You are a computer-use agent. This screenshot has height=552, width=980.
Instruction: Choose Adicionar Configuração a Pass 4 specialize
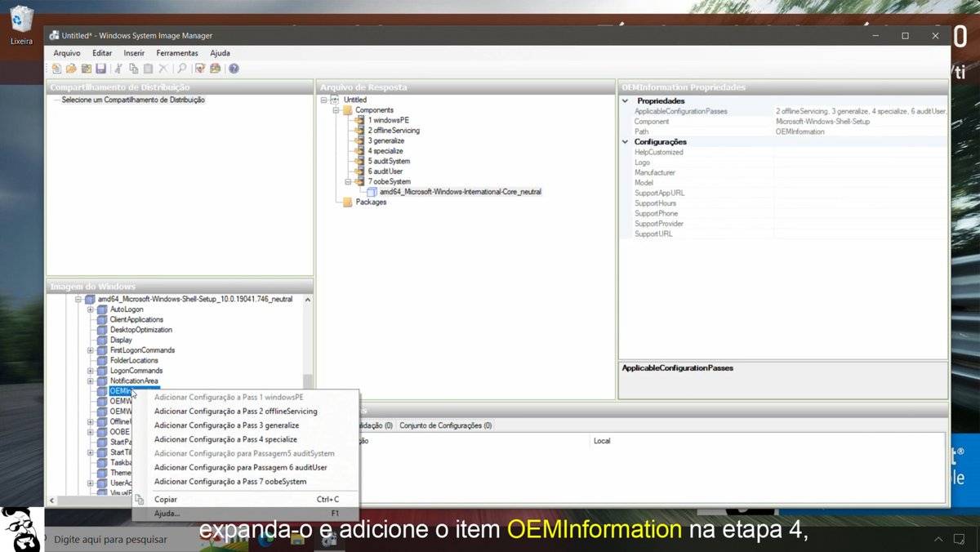click(245, 439)
